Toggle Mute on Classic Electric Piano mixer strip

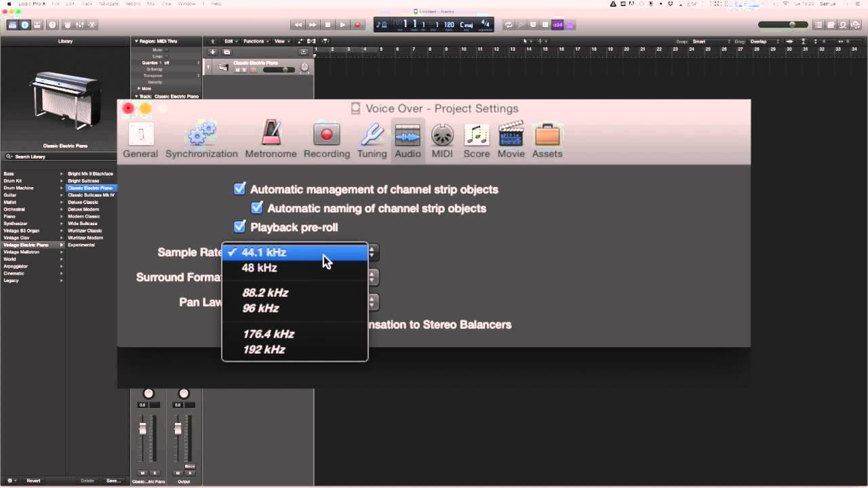(x=143, y=472)
